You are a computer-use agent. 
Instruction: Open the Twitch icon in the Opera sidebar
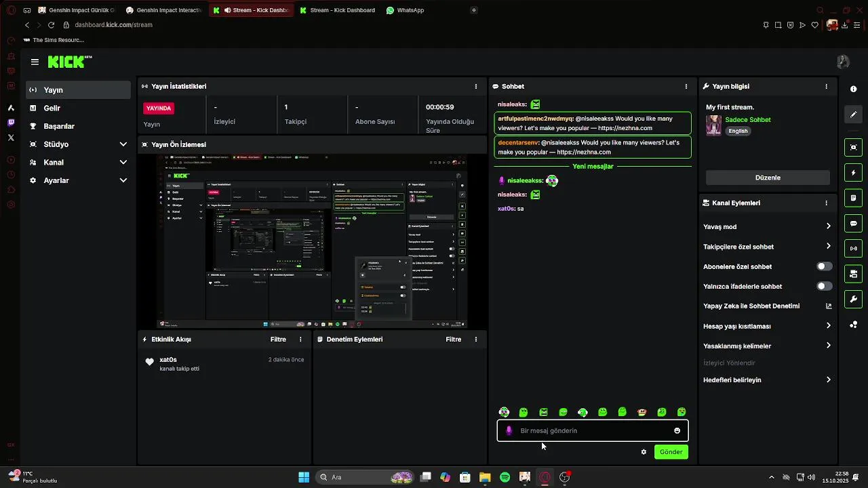point(11,123)
